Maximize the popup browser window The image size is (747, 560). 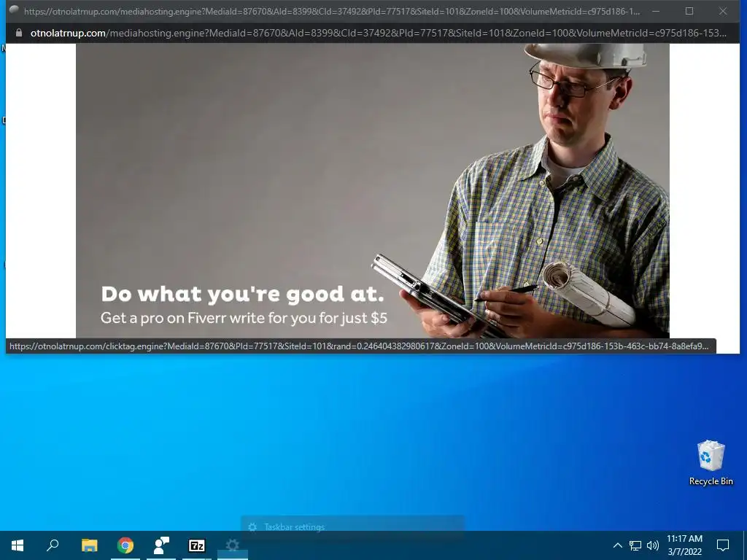tap(689, 11)
